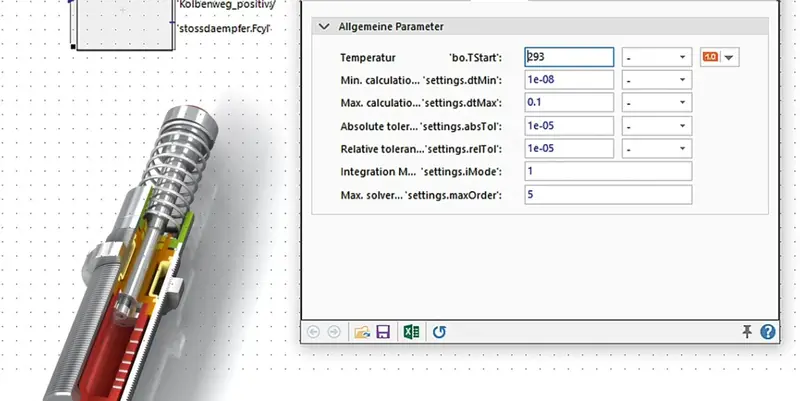
Task: Select the 'Max. calculatio...' parameter label
Action: [x=381, y=103]
